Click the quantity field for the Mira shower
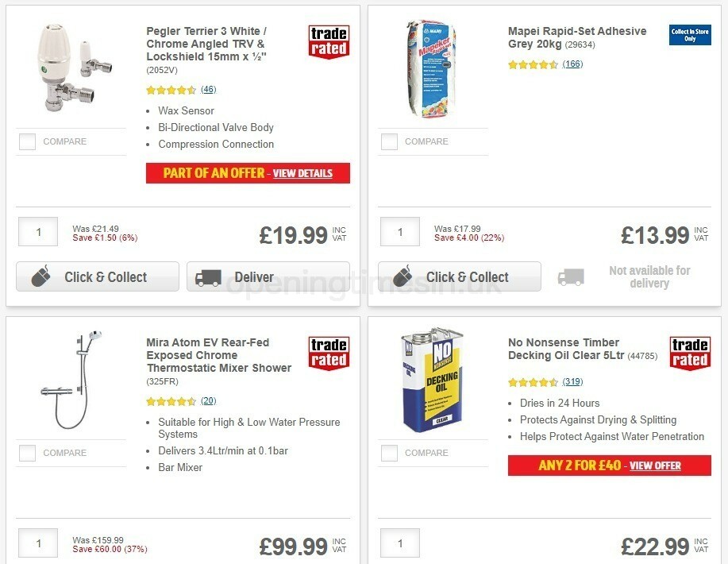 pyautogui.click(x=37, y=543)
